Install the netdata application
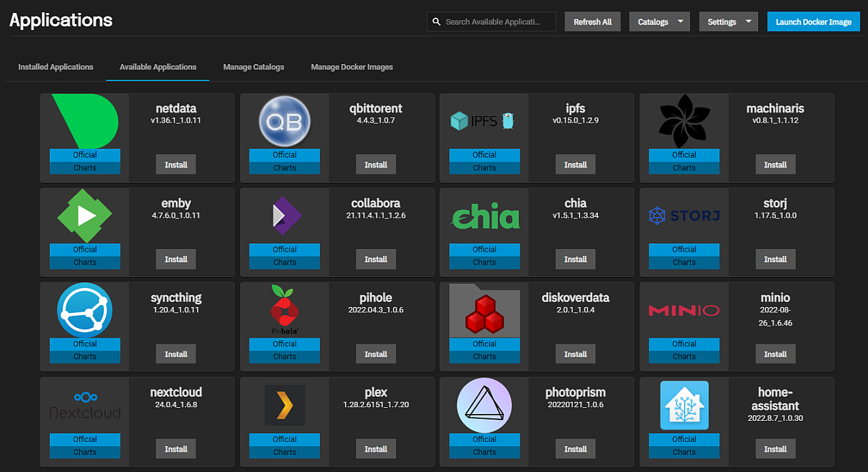This screenshot has width=868, height=472. [x=176, y=164]
